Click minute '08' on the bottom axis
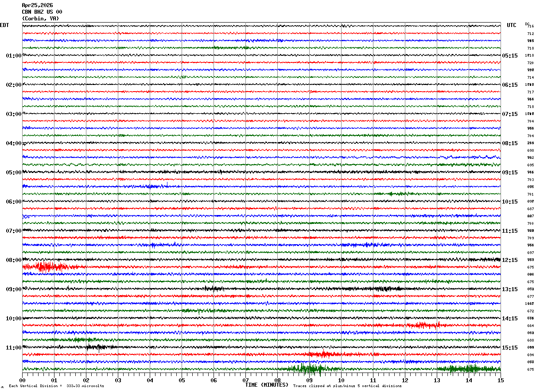This screenshot has height=392, width=536. 277,380
